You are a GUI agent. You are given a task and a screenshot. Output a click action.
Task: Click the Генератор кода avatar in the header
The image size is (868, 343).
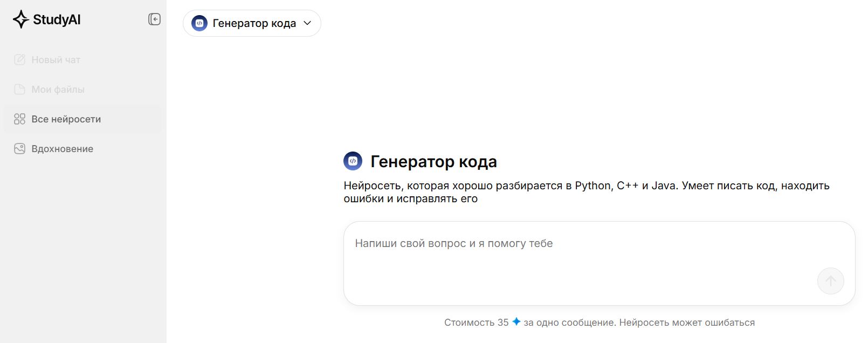(x=199, y=23)
